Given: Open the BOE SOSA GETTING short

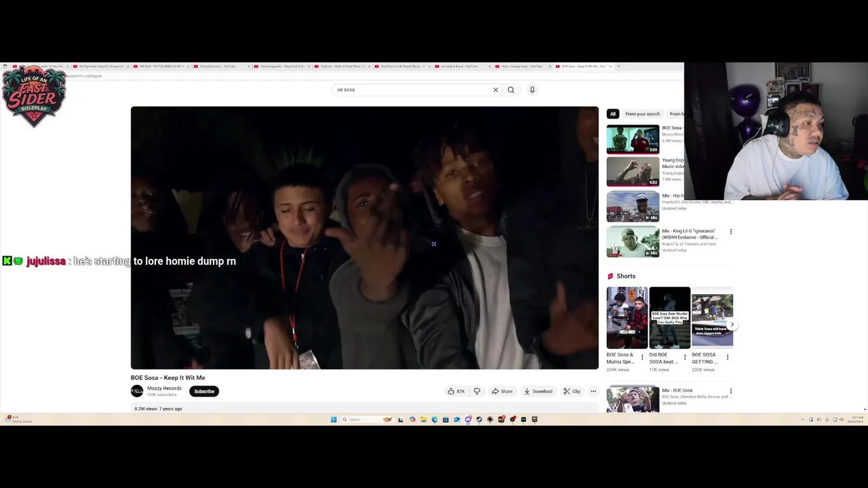Looking at the screenshot, I should click(712, 318).
